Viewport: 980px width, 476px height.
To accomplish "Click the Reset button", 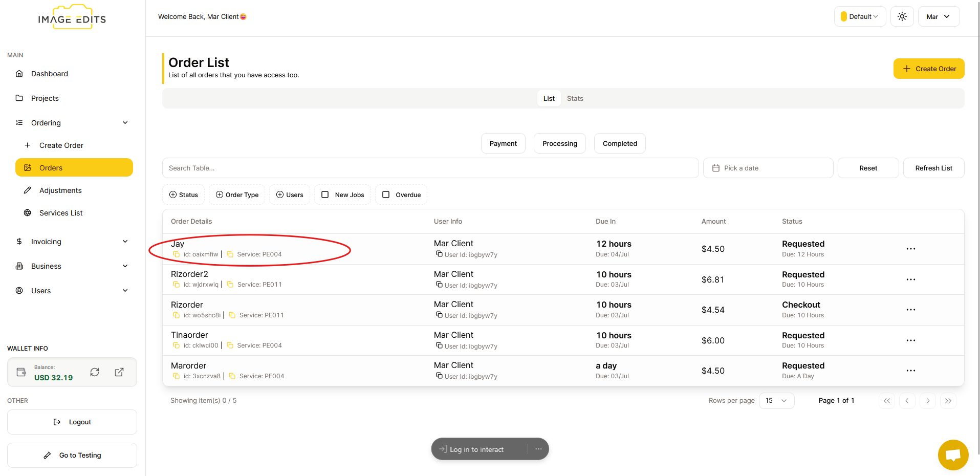I will coord(868,168).
